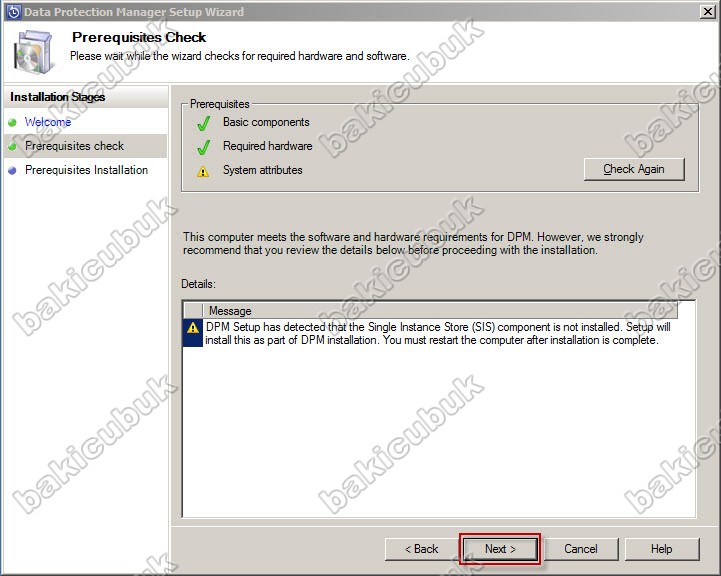Click green bullet next to Prerequisites check
Image resolution: width=721 pixels, height=576 pixels.
pyautogui.click(x=12, y=146)
